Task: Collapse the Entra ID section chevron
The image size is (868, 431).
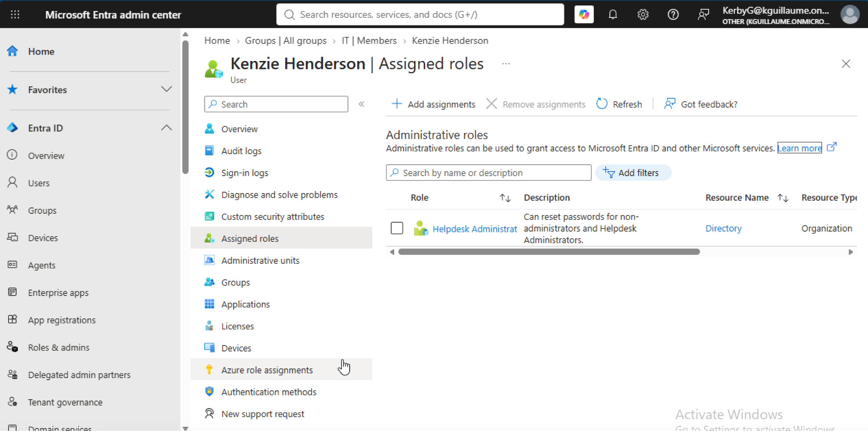Action: coord(167,127)
